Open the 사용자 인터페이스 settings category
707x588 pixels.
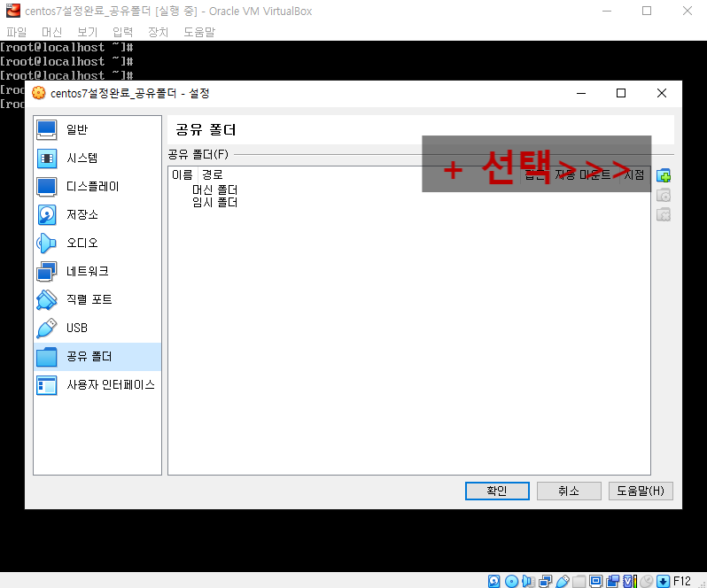[x=97, y=385]
